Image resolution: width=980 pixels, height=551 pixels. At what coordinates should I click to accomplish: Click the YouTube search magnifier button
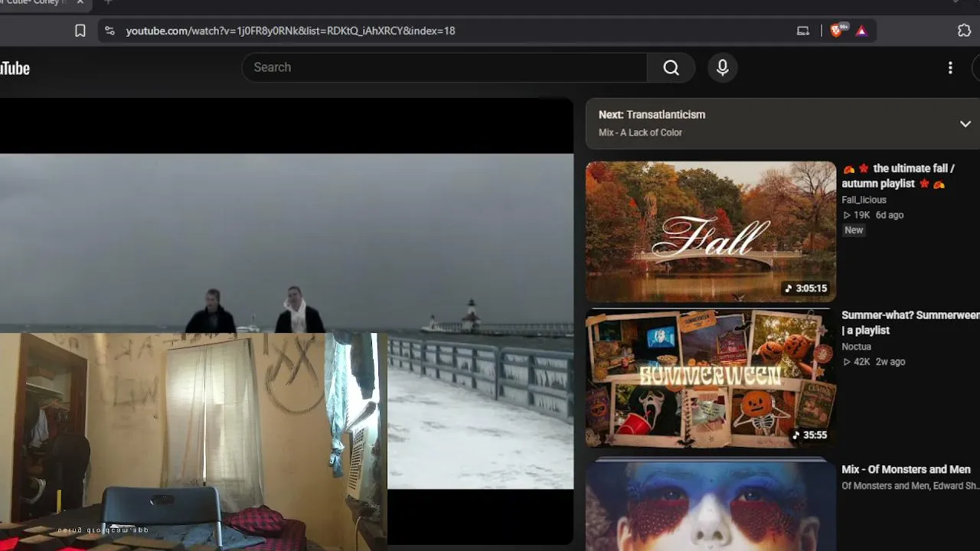[x=671, y=67]
